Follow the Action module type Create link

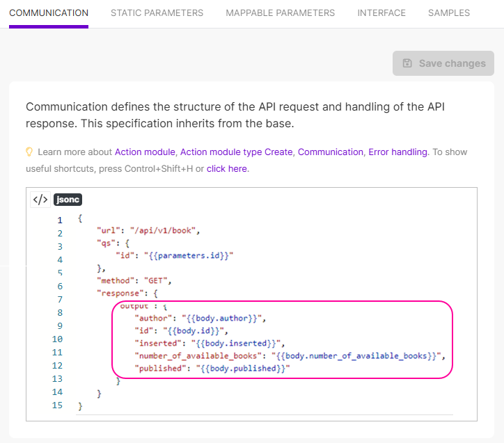pos(236,152)
